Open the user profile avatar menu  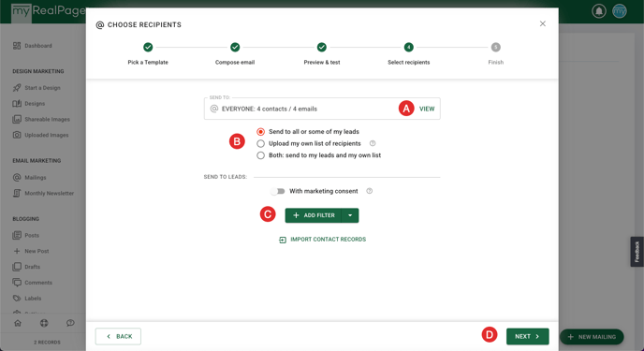pyautogui.click(x=620, y=11)
